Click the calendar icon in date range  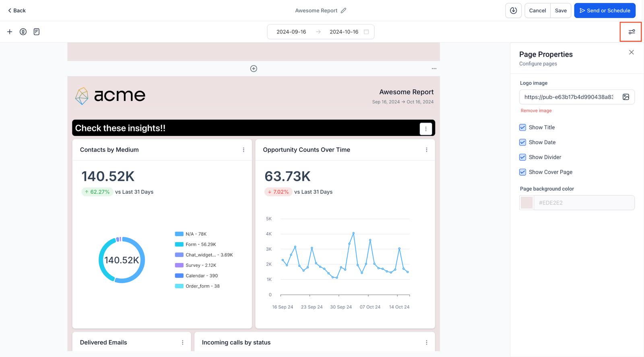(x=366, y=32)
